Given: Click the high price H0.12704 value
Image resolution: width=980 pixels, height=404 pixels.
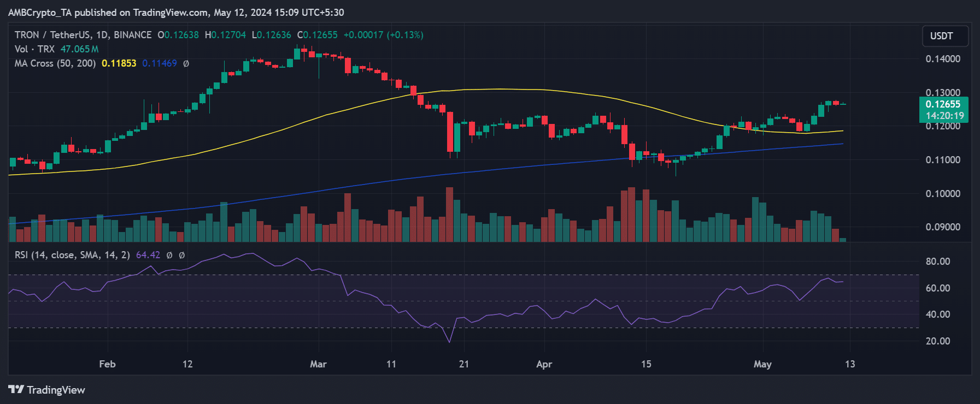Looking at the screenshot, I should pos(225,35).
